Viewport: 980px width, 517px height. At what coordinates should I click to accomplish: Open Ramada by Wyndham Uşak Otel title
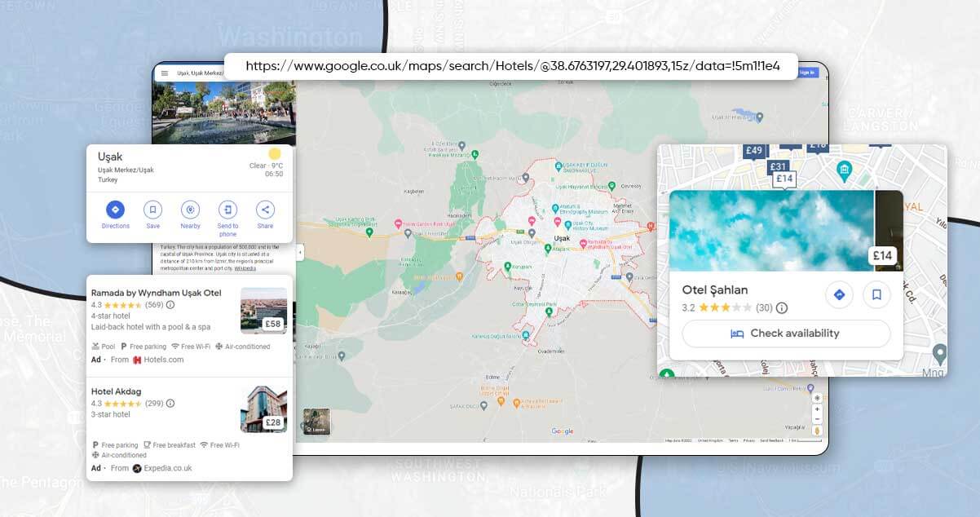pyautogui.click(x=157, y=293)
